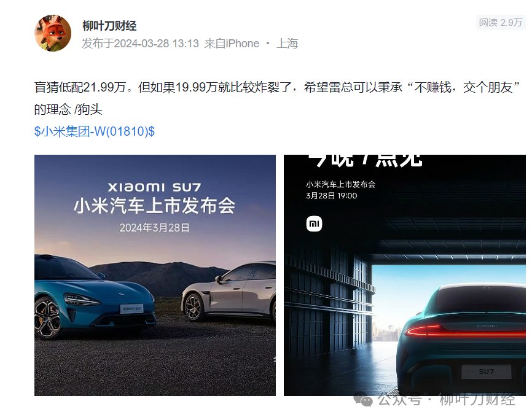Click the Mi logo in the right image
Image resolution: width=532 pixels, height=420 pixels.
point(314,224)
